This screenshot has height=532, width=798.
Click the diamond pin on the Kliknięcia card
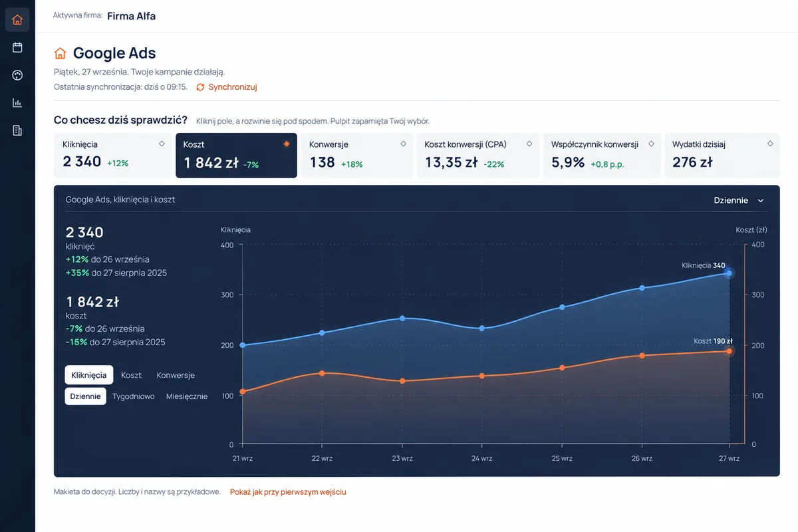[162, 144]
